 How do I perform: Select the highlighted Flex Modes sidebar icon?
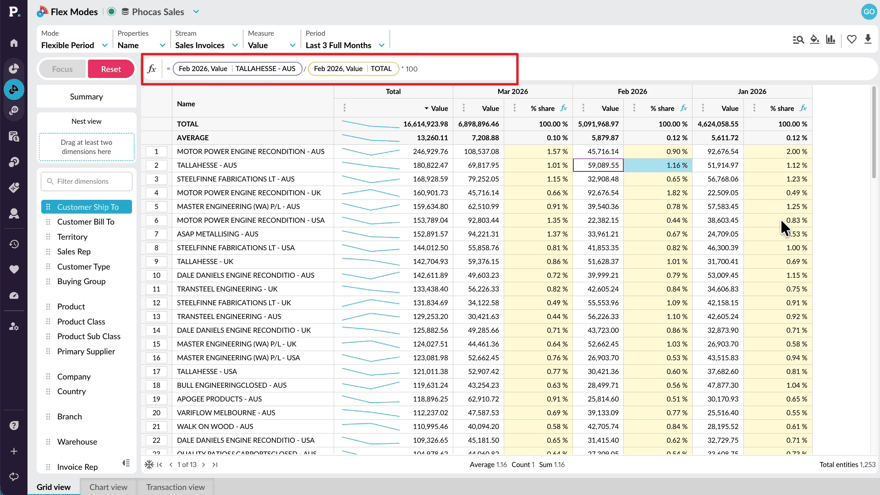(14, 89)
